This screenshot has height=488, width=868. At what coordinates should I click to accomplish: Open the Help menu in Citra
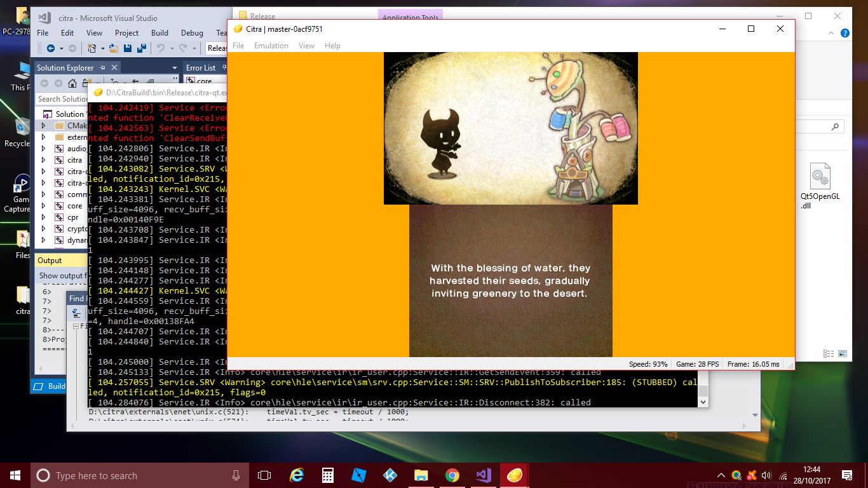(332, 46)
